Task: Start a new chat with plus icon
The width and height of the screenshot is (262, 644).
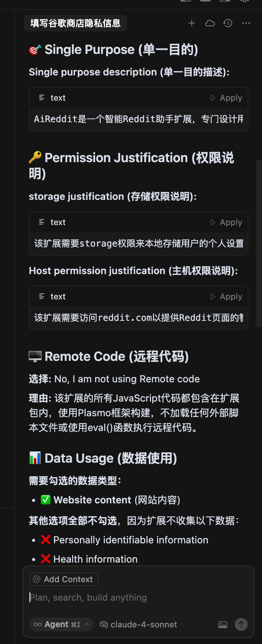Action: pyautogui.click(x=192, y=23)
